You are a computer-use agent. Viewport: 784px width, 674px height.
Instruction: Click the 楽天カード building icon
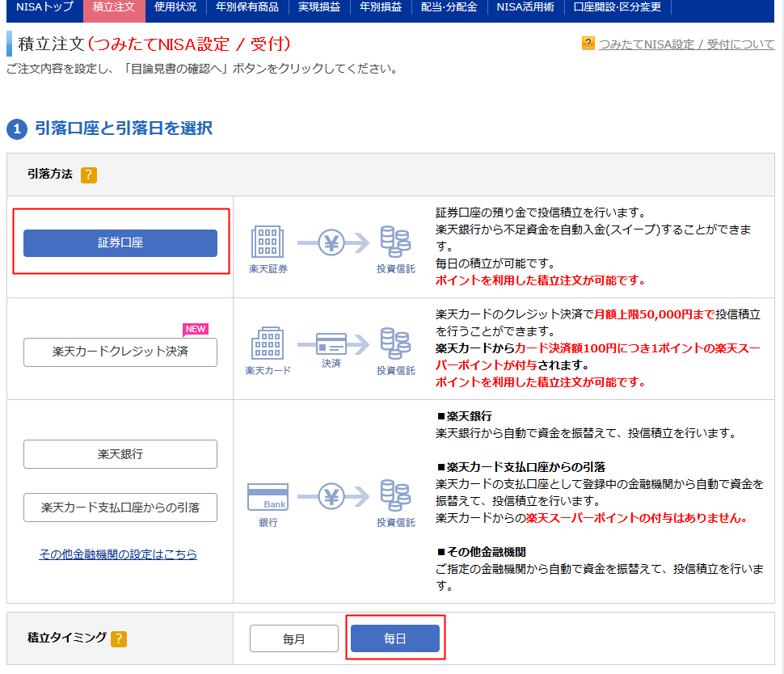coord(268,343)
